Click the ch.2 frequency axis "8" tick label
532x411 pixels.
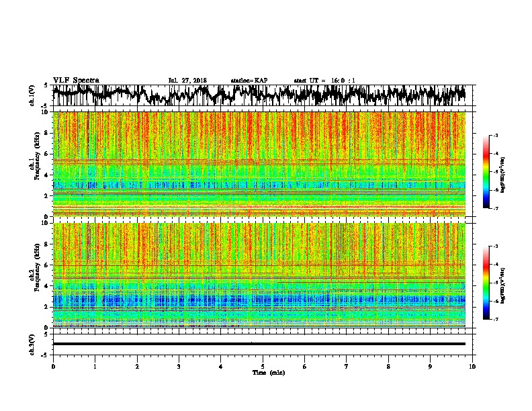[x=47, y=244]
